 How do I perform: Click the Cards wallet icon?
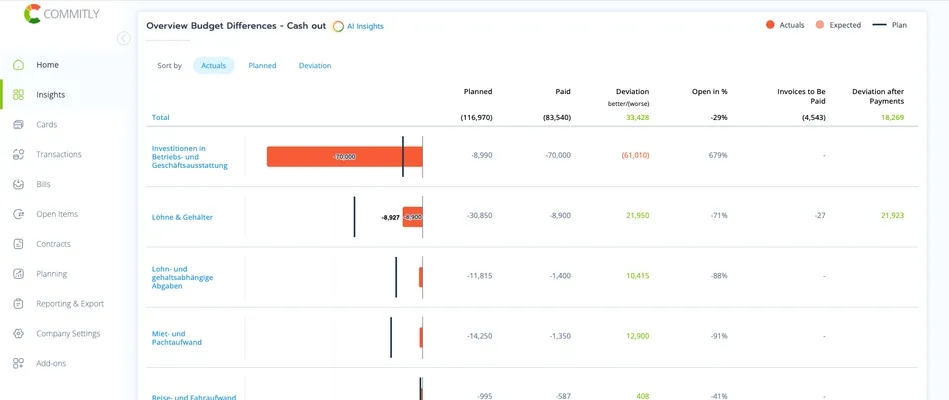tap(19, 125)
